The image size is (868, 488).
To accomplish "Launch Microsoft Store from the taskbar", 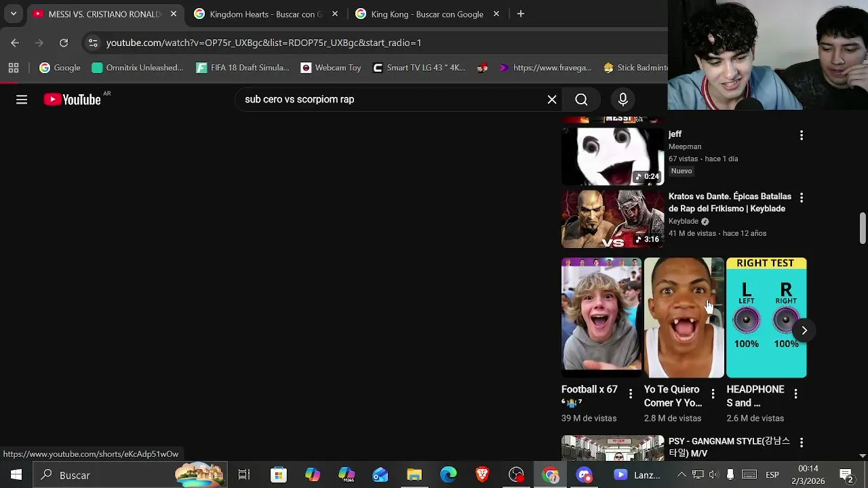I will coord(279,475).
